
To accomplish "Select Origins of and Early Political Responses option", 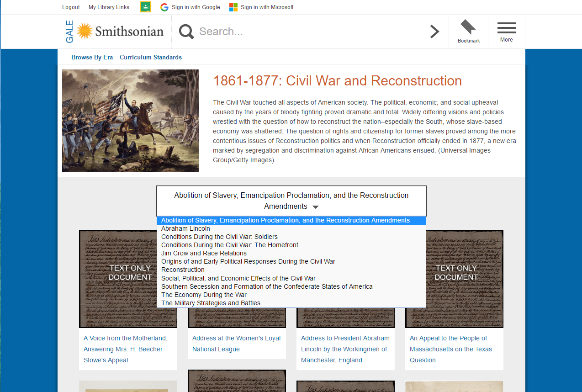I will [291, 261].
